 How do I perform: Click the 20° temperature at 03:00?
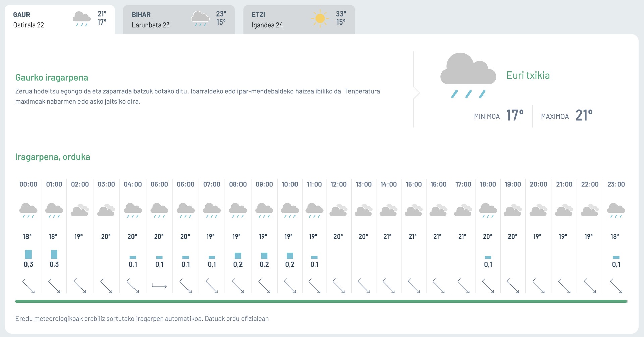coord(106,237)
